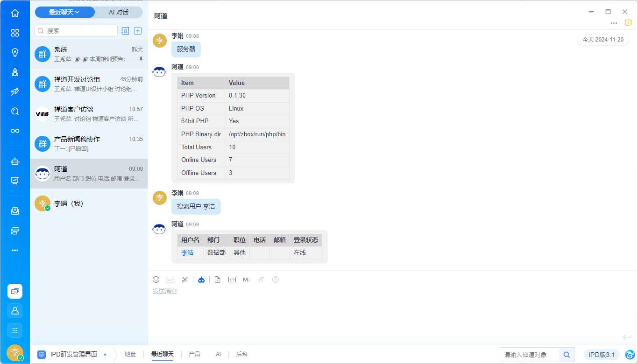Click the Online Users row label

click(x=199, y=160)
